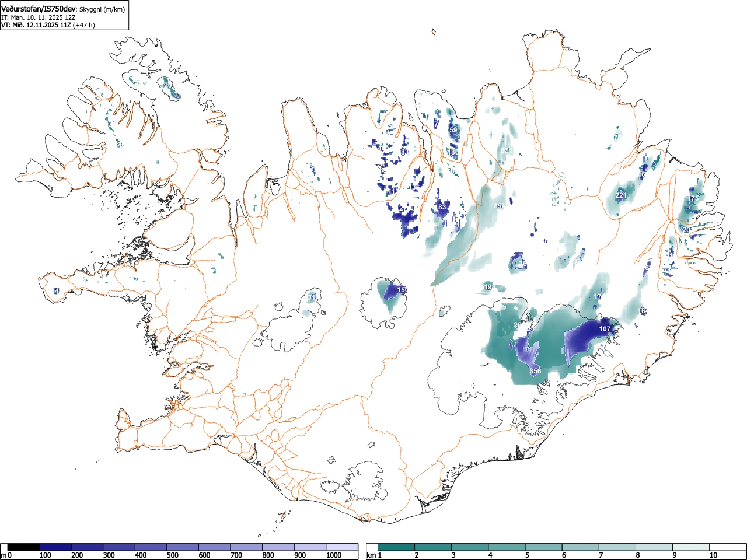Select the 5 tick label on kilometre legend

coord(527,555)
